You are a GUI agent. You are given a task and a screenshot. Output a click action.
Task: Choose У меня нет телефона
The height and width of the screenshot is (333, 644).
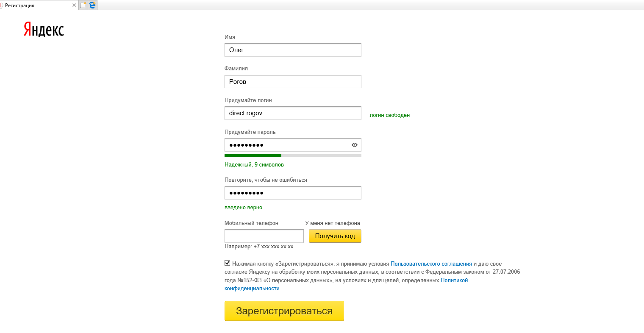pyautogui.click(x=333, y=223)
